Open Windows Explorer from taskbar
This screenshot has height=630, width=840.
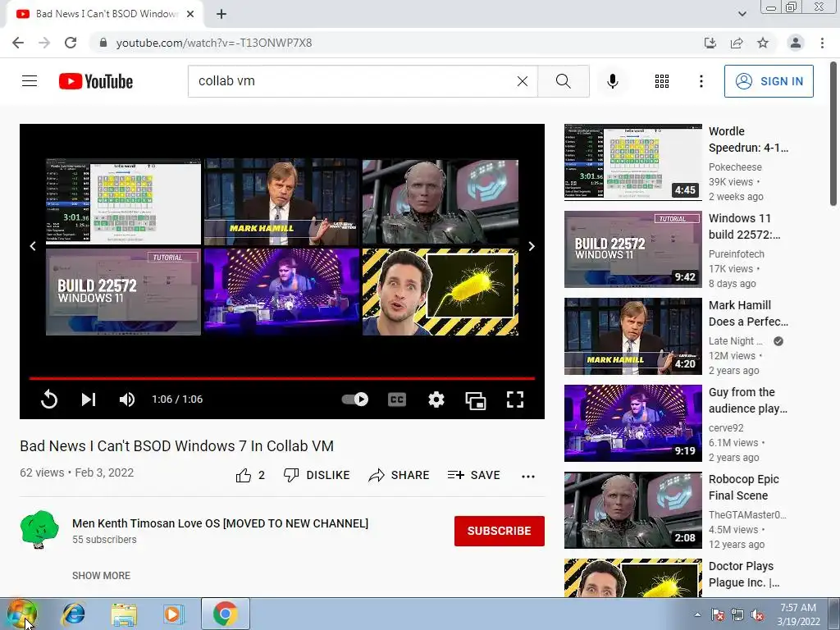[x=124, y=614]
